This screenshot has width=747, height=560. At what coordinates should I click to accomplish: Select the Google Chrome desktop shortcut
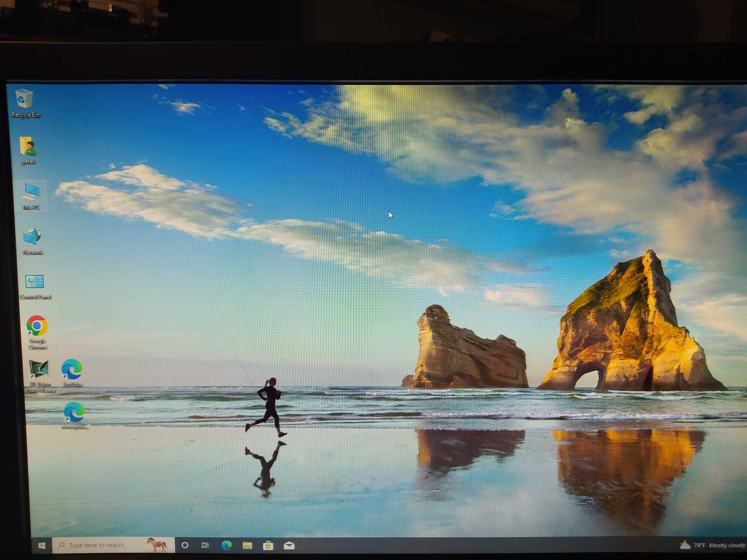click(37, 332)
